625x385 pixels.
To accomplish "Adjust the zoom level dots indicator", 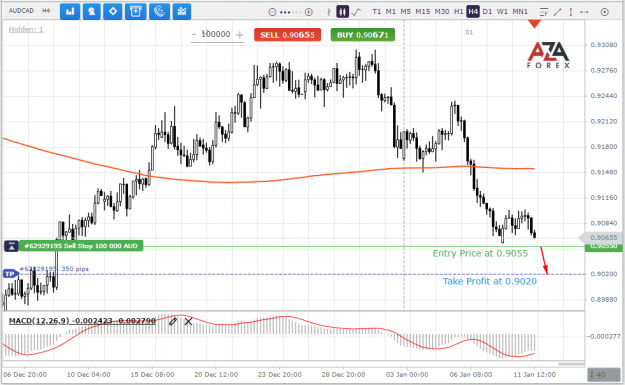I will [x=291, y=12].
